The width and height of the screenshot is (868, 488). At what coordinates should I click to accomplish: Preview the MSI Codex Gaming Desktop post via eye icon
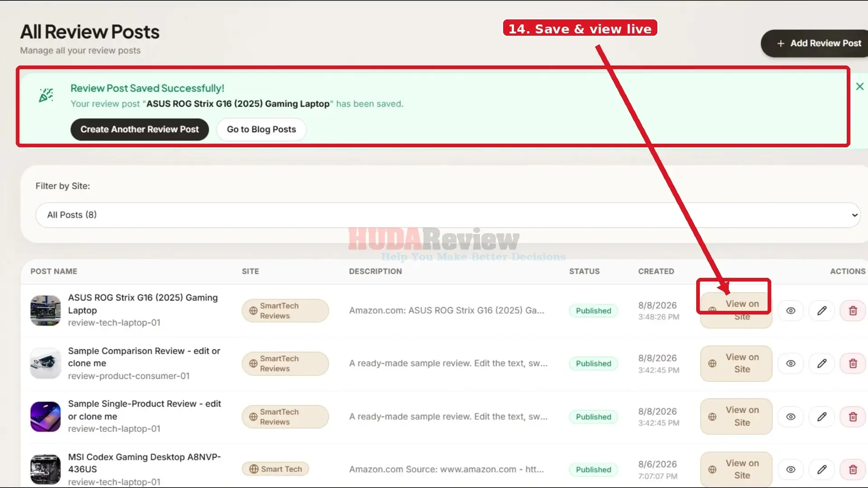[x=791, y=469]
